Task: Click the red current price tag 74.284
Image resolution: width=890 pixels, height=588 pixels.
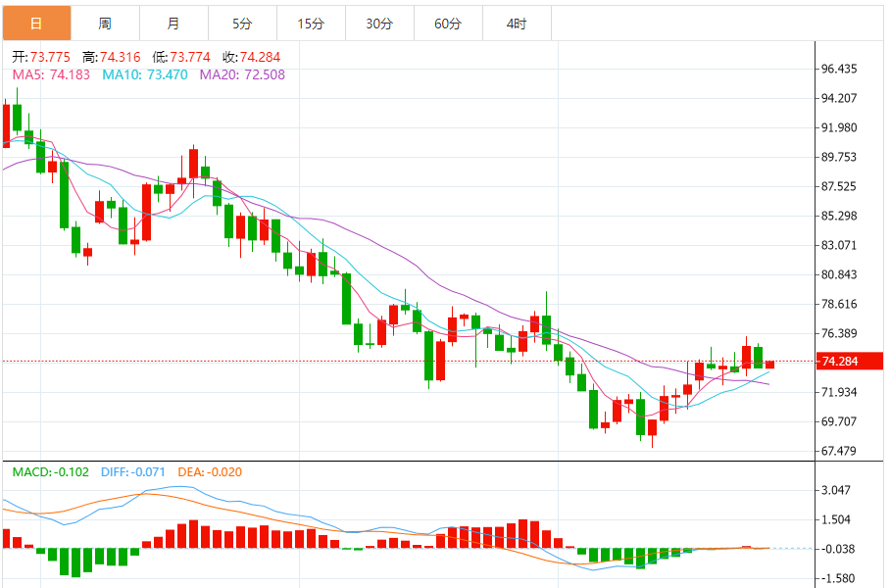Action: (849, 361)
